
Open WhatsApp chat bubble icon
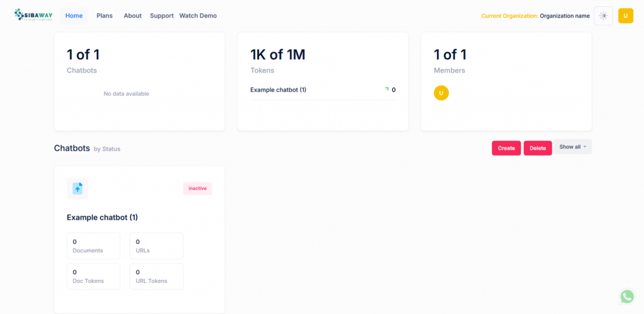pos(627,296)
